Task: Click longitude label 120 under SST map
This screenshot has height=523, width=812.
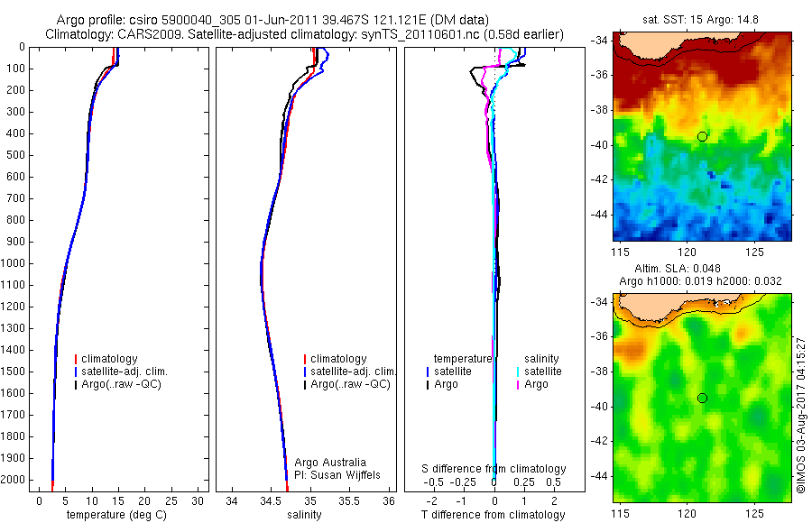Action: [x=687, y=252]
